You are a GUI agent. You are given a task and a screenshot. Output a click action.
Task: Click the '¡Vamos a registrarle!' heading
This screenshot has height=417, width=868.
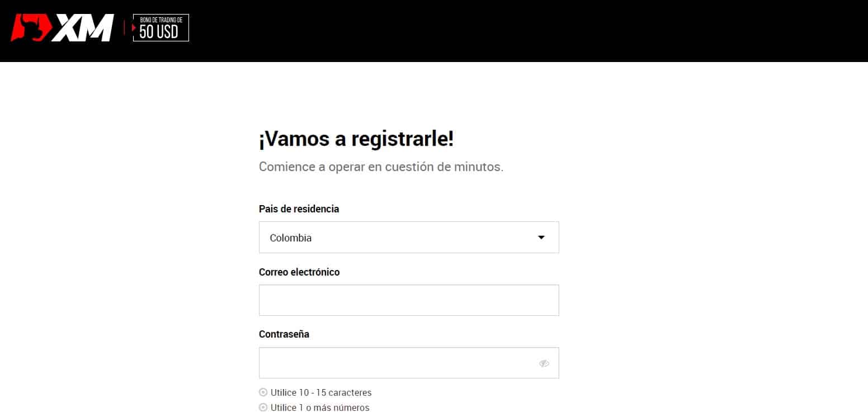tap(356, 139)
